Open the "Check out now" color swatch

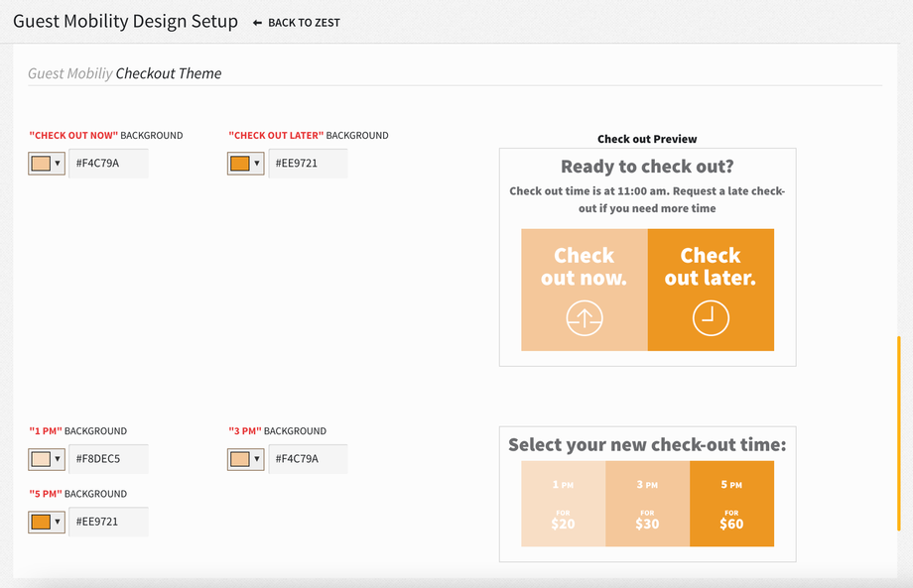[x=41, y=164]
